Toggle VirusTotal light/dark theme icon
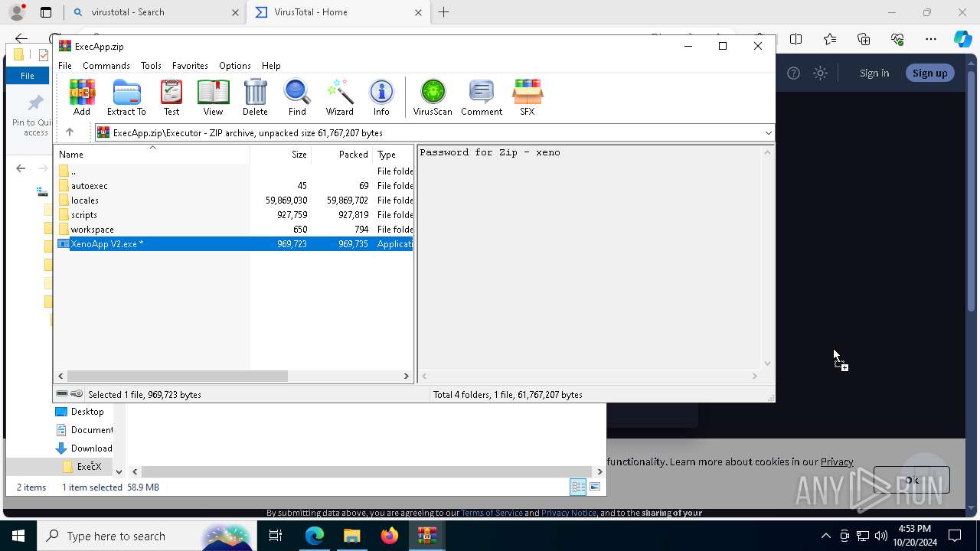The image size is (980, 551). click(x=821, y=73)
